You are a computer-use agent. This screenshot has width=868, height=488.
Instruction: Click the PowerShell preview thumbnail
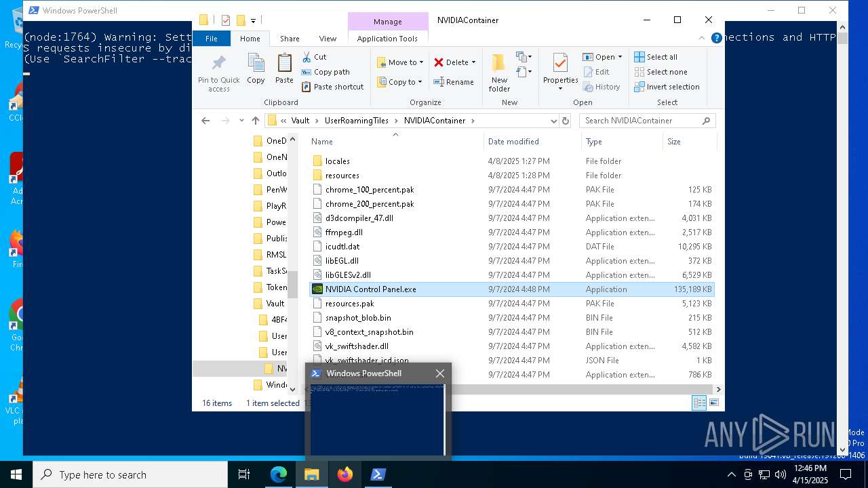[x=378, y=420]
